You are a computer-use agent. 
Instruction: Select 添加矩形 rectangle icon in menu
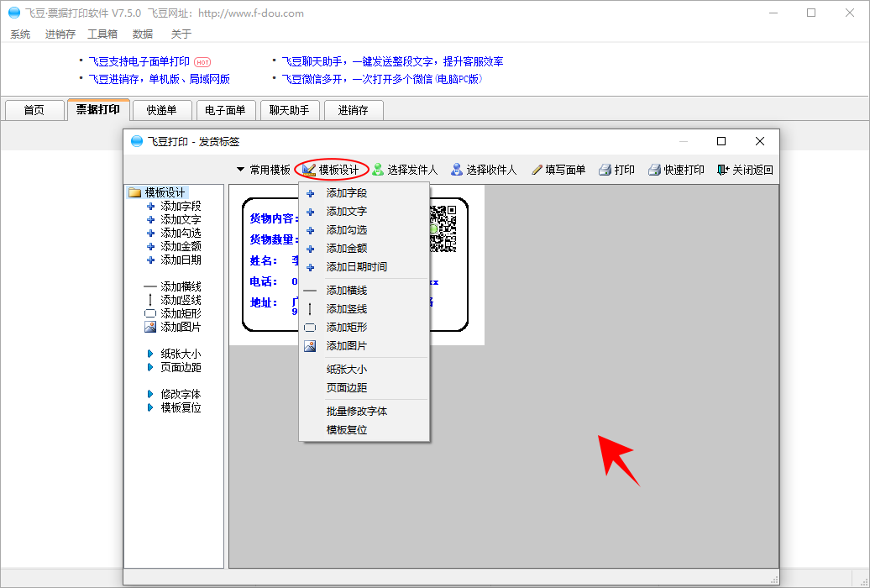tap(310, 328)
